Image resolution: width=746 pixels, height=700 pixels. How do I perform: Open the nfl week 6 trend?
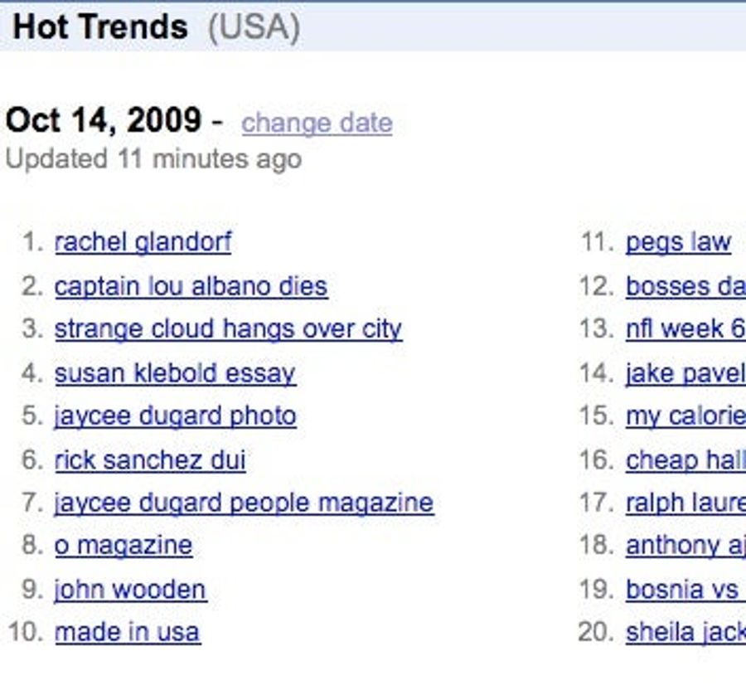pos(685,329)
